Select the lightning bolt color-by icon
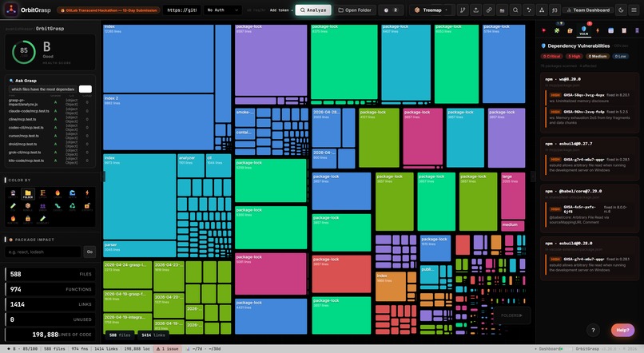This screenshot has width=644, height=353. click(87, 194)
